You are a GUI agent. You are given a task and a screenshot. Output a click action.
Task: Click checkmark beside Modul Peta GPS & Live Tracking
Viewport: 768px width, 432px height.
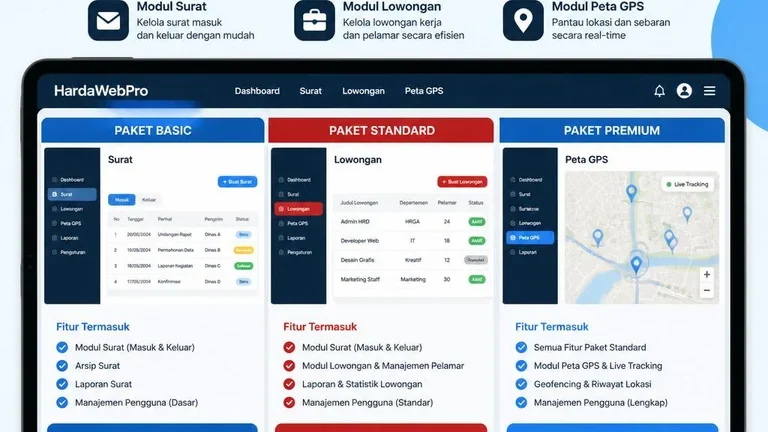[521, 366]
